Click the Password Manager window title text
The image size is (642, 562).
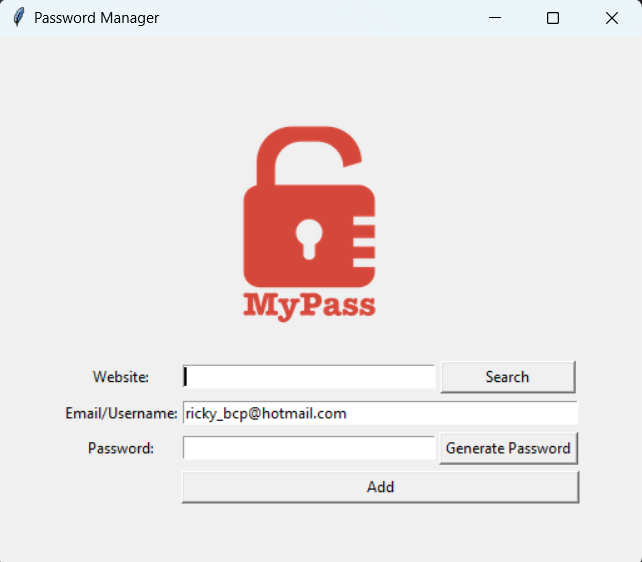coord(96,18)
